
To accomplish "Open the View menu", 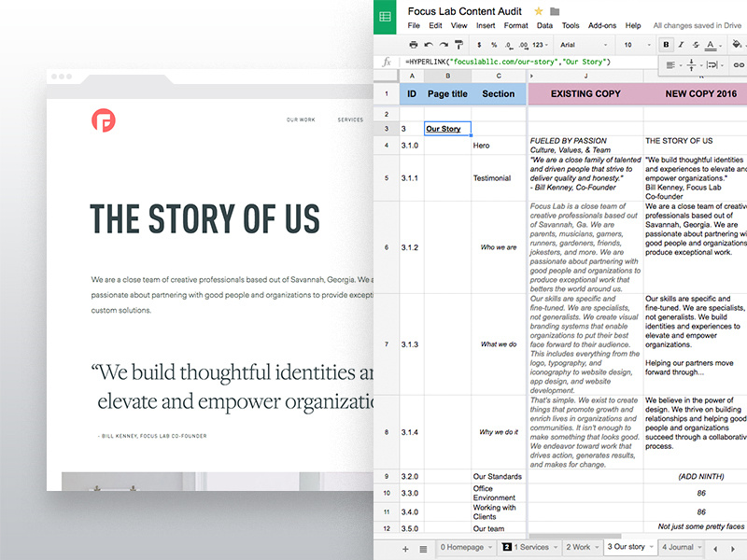I will click(x=458, y=26).
